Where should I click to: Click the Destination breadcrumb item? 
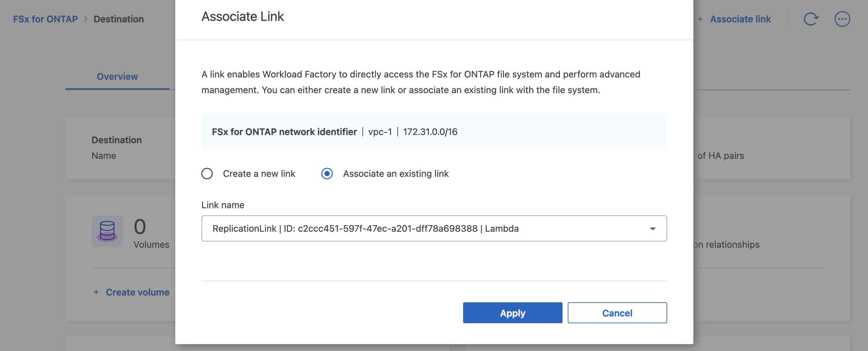[119, 19]
